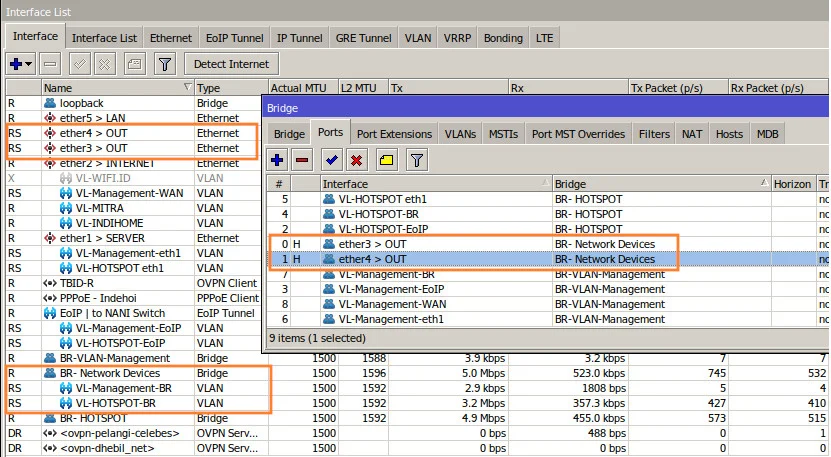This screenshot has width=831, height=457.
Task: Select VL-Management-WAN bridge port row
Action: pos(547,304)
